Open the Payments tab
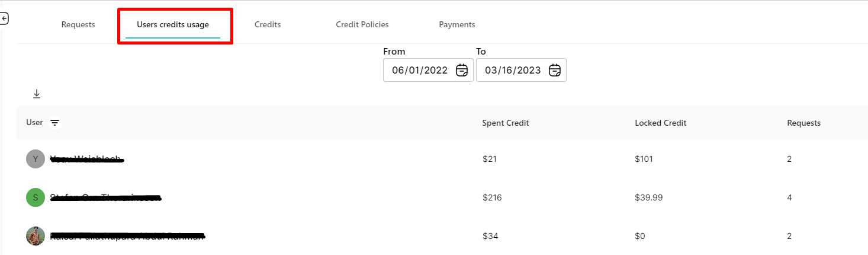The height and width of the screenshot is (255, 868). (x=457, y=25)
